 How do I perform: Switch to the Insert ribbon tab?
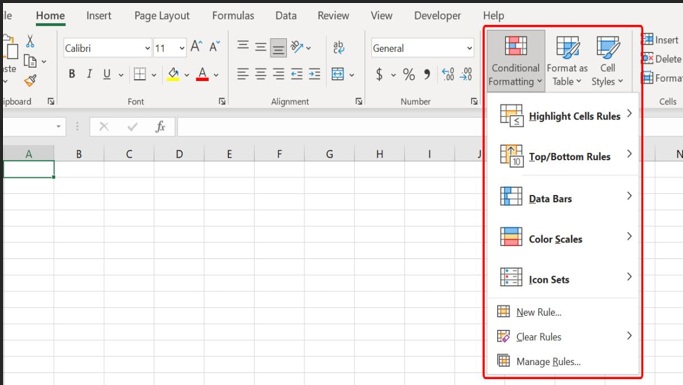coord(98,16)
